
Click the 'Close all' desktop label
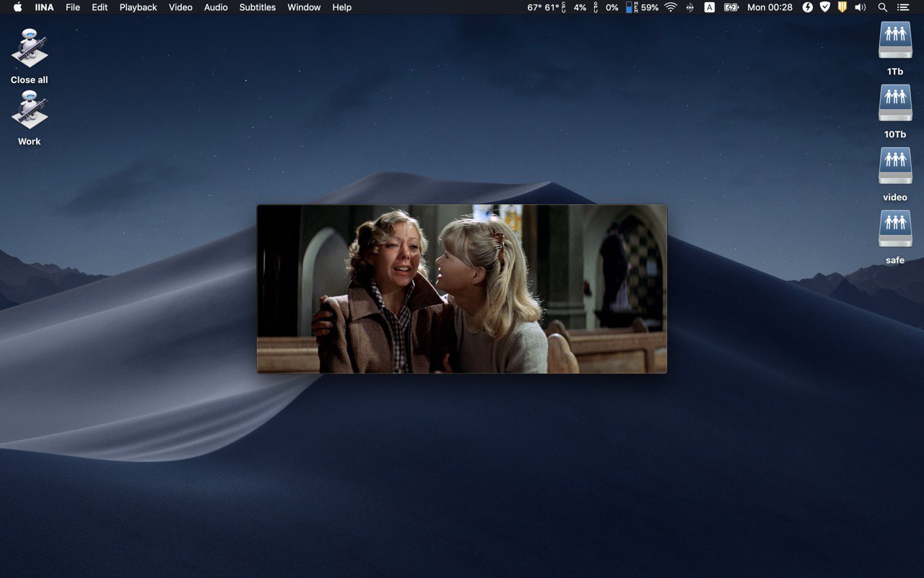coord(30,80)
